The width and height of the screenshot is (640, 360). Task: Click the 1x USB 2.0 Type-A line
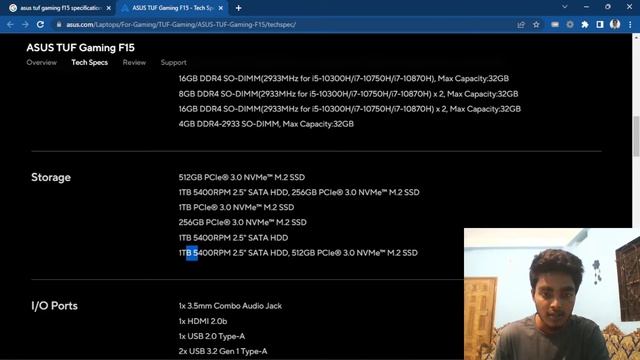tap(212, 336)
